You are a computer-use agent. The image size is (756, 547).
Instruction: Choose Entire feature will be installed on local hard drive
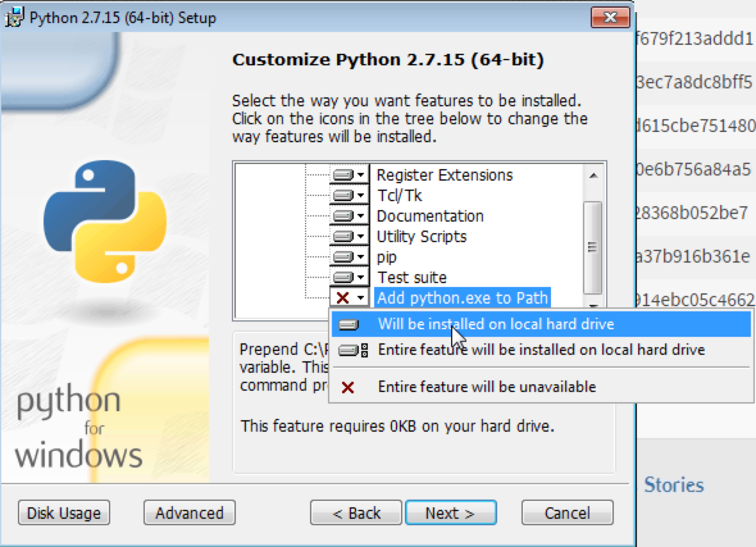[x=541, y=350]
